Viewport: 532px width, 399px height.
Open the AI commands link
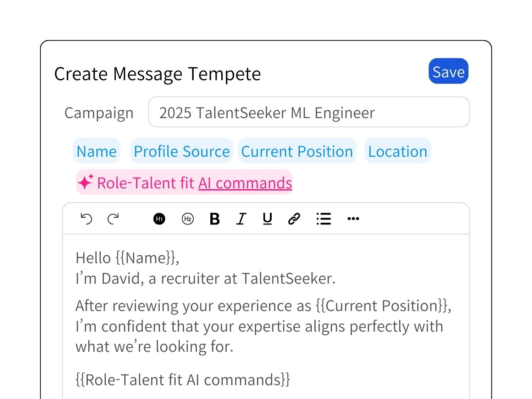click(x=245, y=183)
